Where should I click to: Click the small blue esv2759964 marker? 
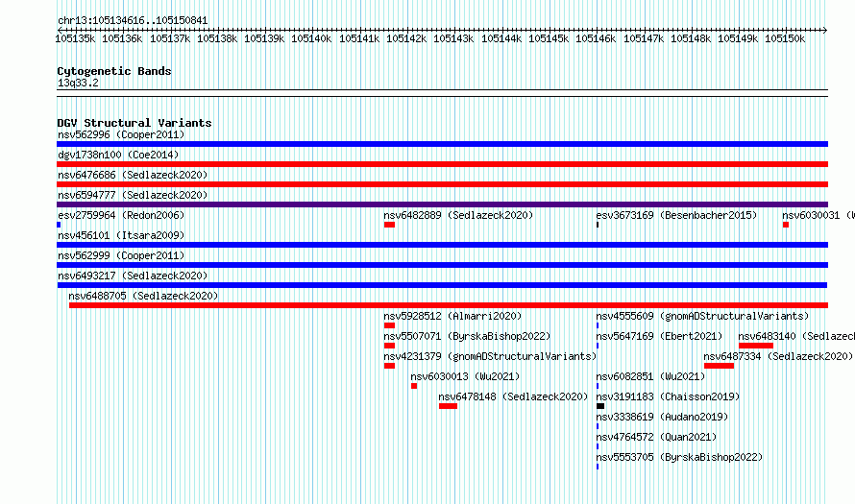[x=59, y=225]
